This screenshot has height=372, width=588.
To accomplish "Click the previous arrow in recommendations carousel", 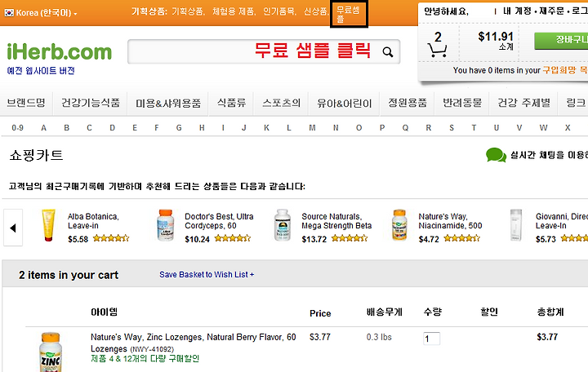I will [13, 228].
